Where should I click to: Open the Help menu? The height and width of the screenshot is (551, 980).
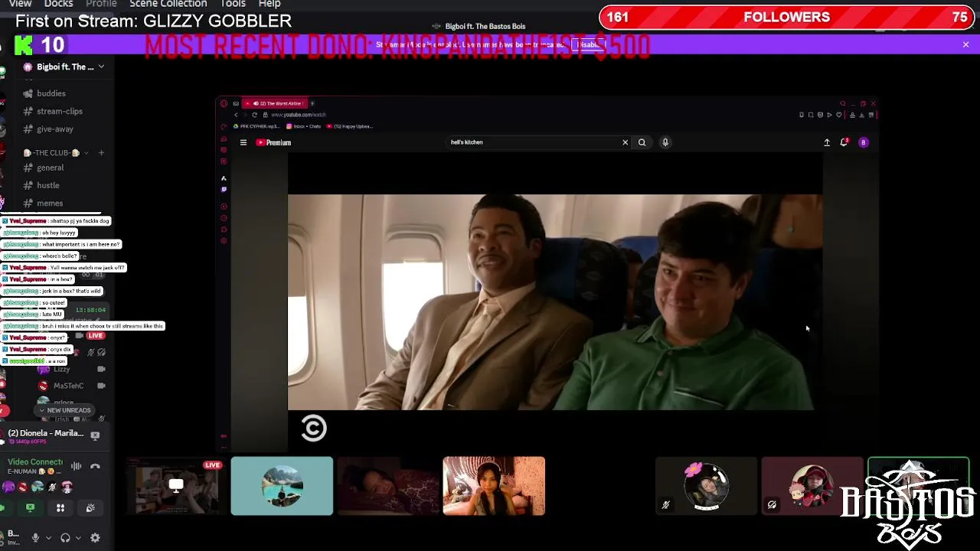(269, 4)
